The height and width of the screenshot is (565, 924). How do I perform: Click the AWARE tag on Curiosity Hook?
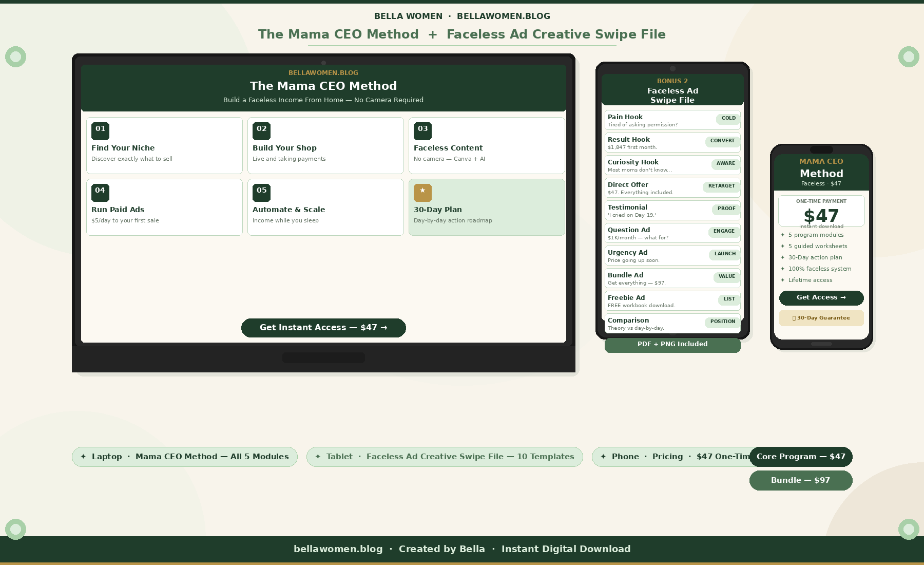[725, 163]
